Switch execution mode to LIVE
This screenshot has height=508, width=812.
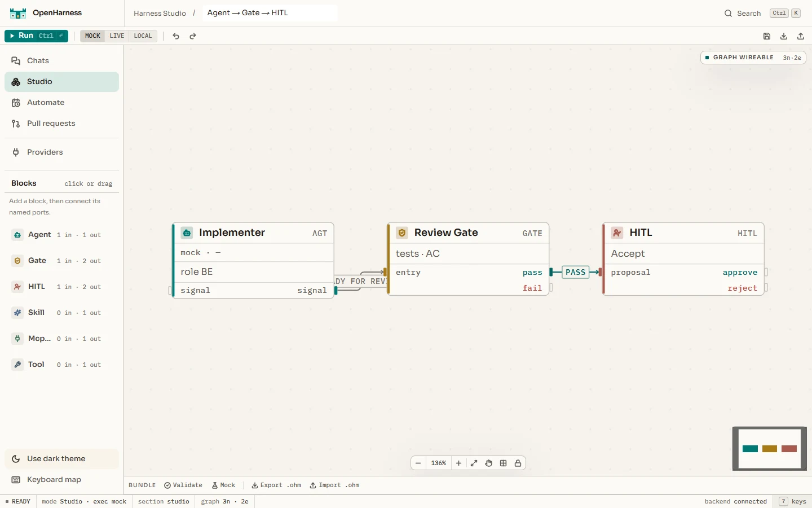(117, 36)
